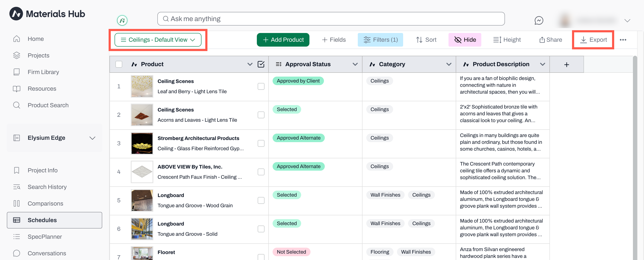Screen dimensions: 644x260
Task: Click the Flooring category tag in Flooret row
Action: pyautogui.click(x=379, y=252)
